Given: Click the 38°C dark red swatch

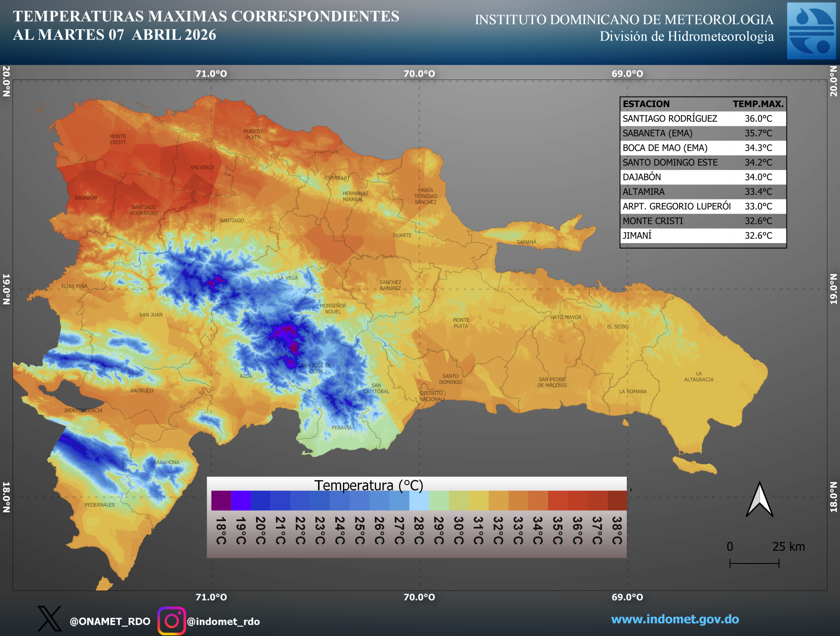Looking at the screenshot, I should 617,501.
